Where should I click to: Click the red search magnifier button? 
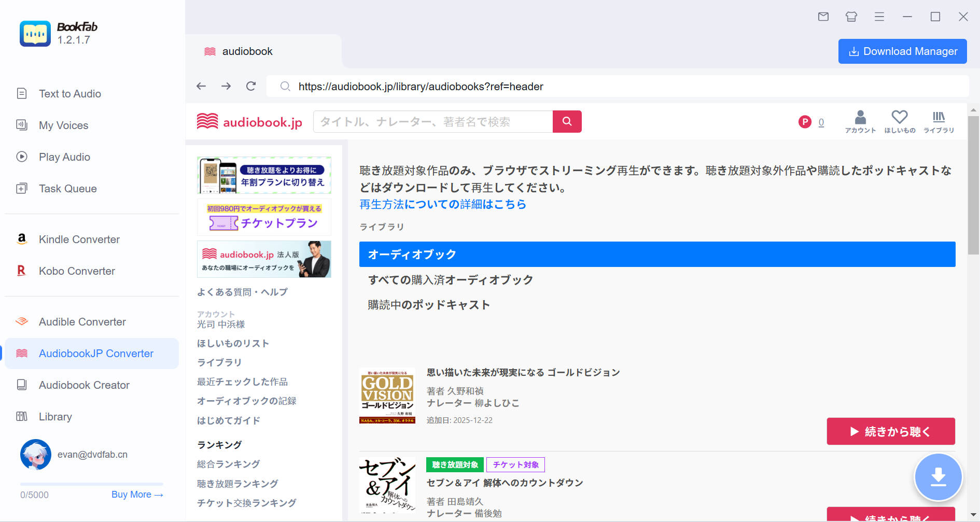[x=567, y=121]
